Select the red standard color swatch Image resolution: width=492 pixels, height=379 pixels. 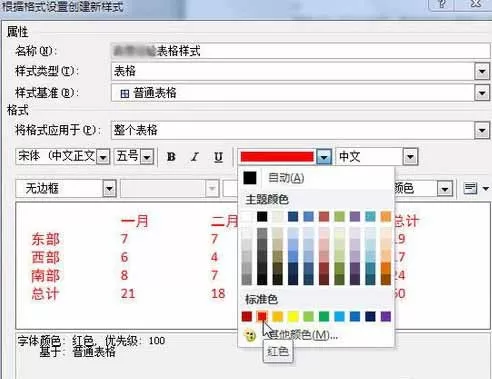click(262, 316)
